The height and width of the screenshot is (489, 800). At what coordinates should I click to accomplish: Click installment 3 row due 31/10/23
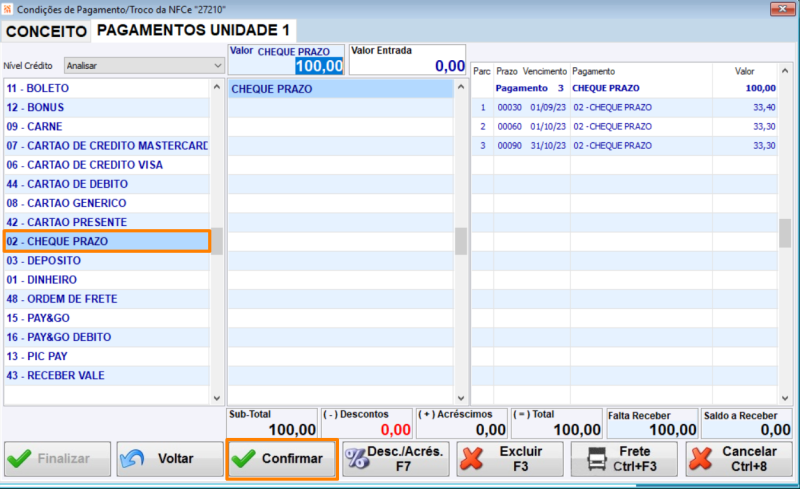tap(624, 145)
